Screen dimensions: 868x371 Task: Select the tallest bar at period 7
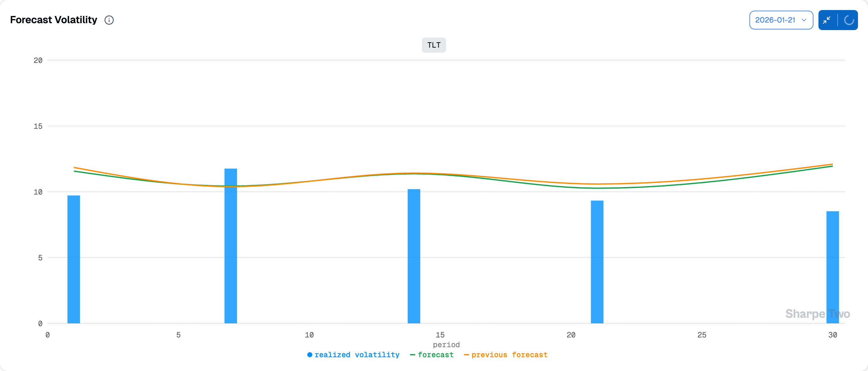[231, 246]
